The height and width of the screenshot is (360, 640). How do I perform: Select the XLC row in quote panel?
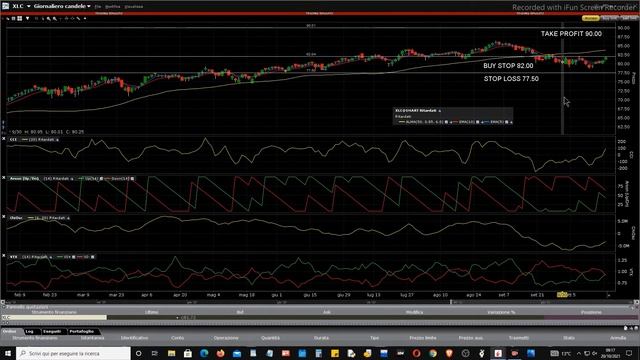(x=320, y=317)
